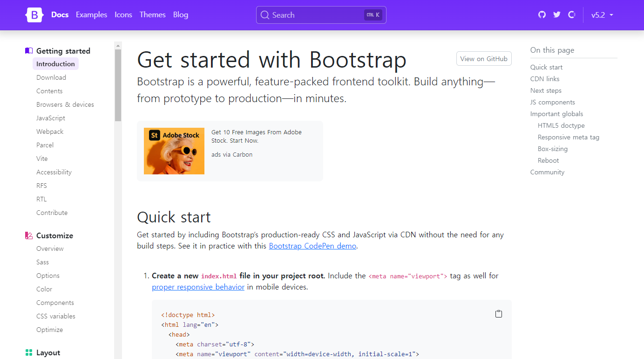Jump to Next steps section
The image size is (644, 359).
click(x=546, y=90)
